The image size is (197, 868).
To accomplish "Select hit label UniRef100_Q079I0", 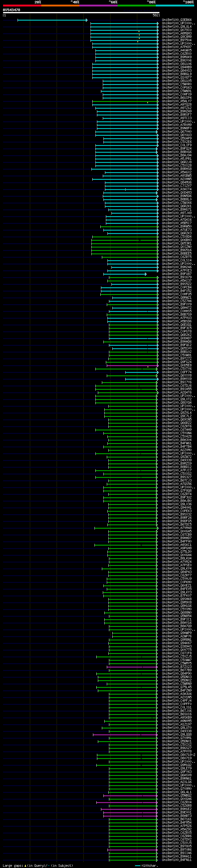I will 177,30.
